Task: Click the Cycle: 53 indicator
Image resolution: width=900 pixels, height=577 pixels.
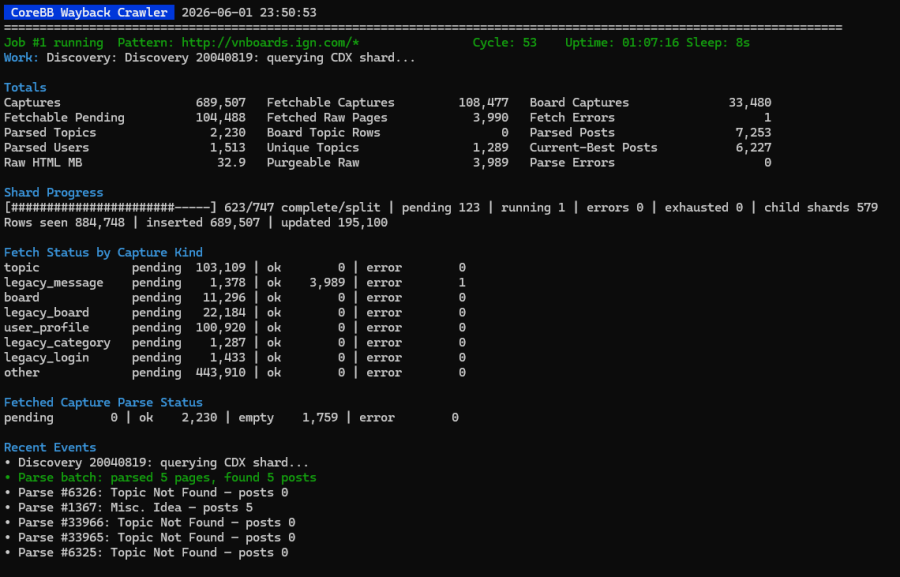Action: (x=505, y=42)
